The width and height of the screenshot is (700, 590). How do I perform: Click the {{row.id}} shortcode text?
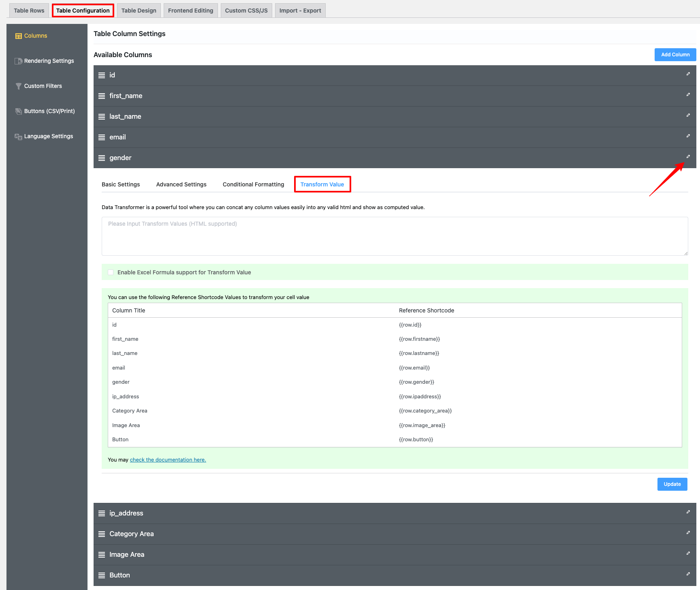click(x=410, y=325)
